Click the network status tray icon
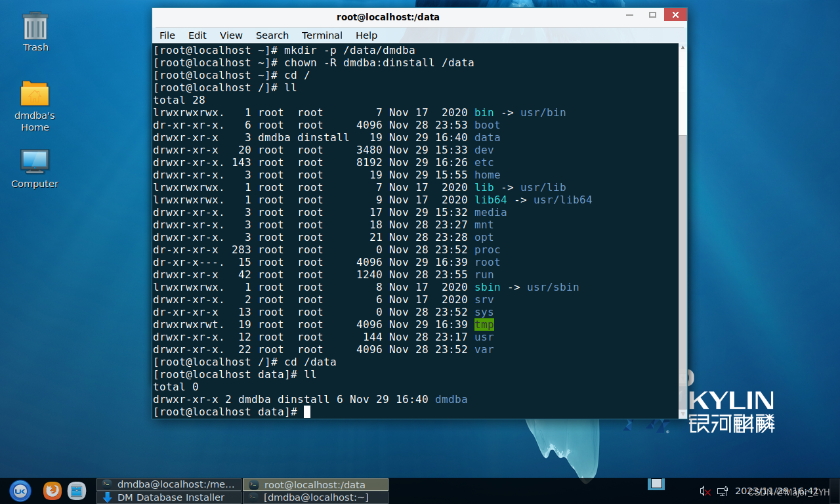The height and width of the screenshot is (504, 840). 723,491
